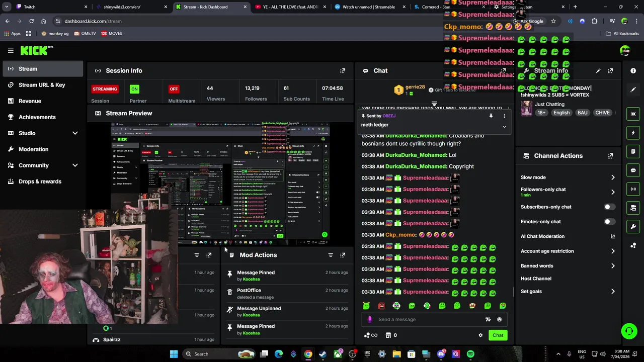Open Moderation in the sidebar
The width and height of the screenshot is (644, 362).
point(43,149)
